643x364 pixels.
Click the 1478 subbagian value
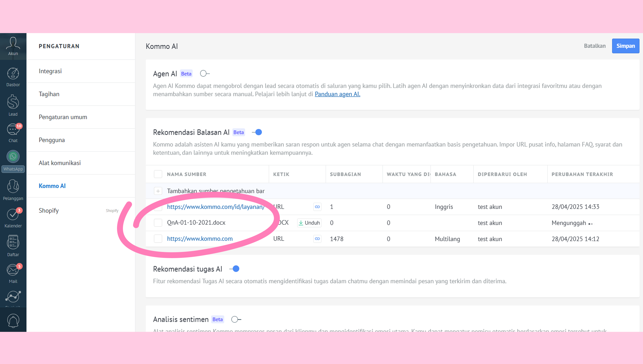(336, 239)
